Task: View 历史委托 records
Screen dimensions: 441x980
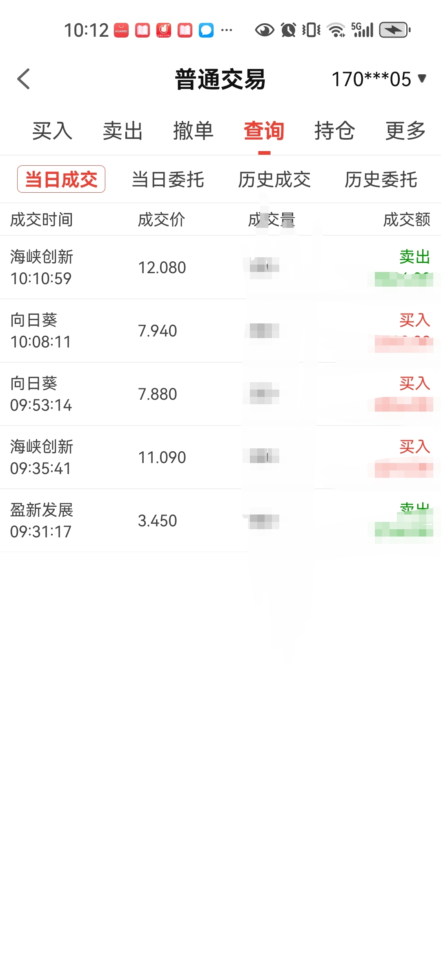Action: click(x=381, y=180)
